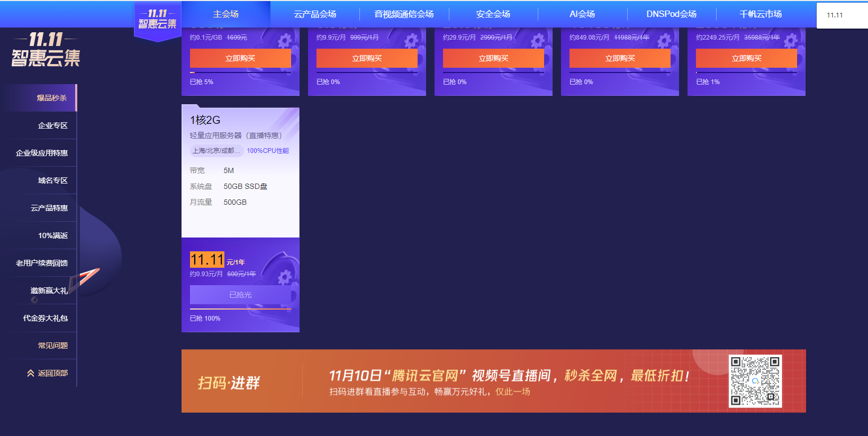868x436 pixels.
Task: Click the 扫码·进群 banner heading
Action: pyautogui.click(x=229, y=383)
